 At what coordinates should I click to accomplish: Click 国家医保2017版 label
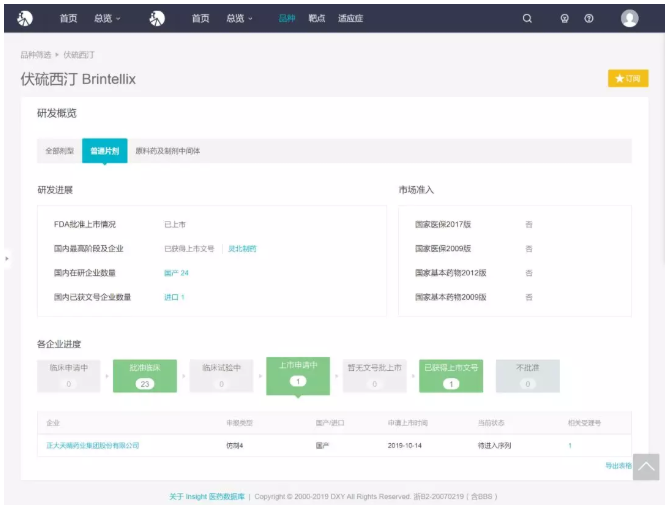(x=443, y=224)
